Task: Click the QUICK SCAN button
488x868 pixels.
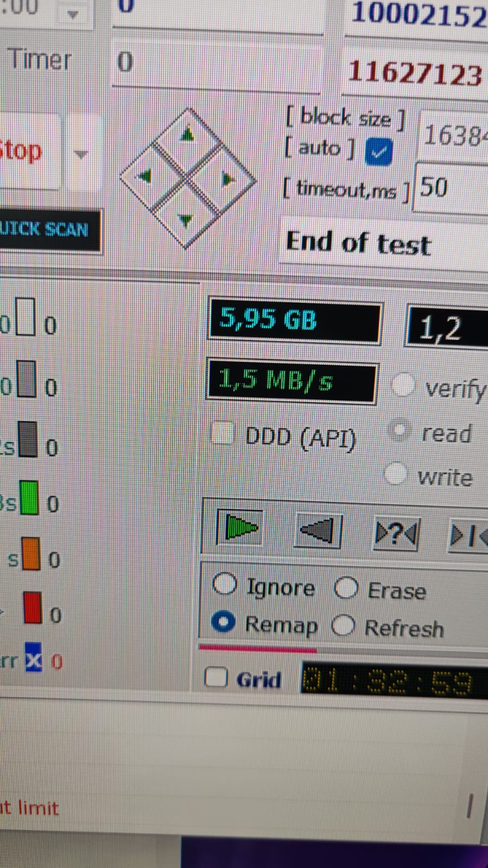Action: (50, 230)
